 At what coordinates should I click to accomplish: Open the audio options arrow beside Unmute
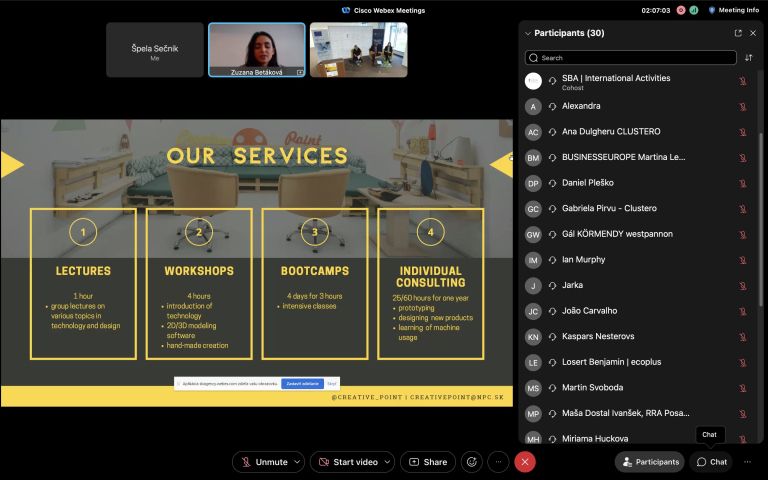[297, 462]
